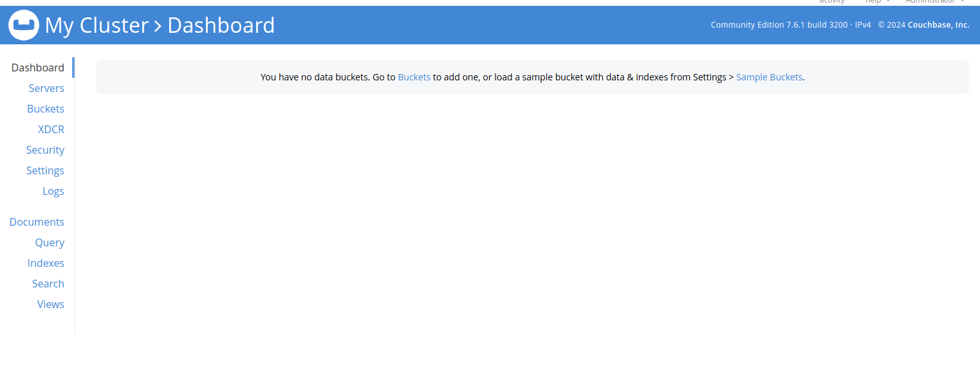Screen dimensions: 980x380
Task: Open Views from the sidebar
Action: point(51,304)
